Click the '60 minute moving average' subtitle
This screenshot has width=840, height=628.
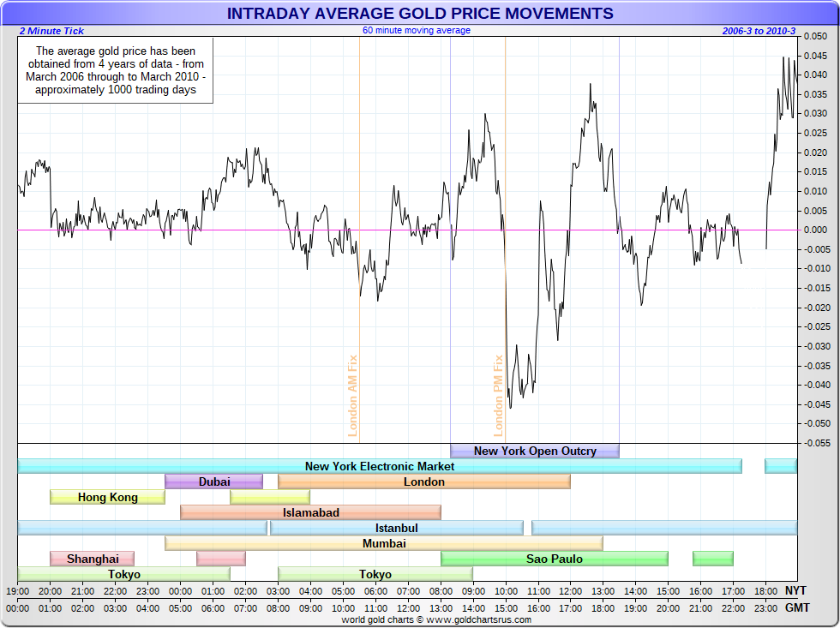417,31
